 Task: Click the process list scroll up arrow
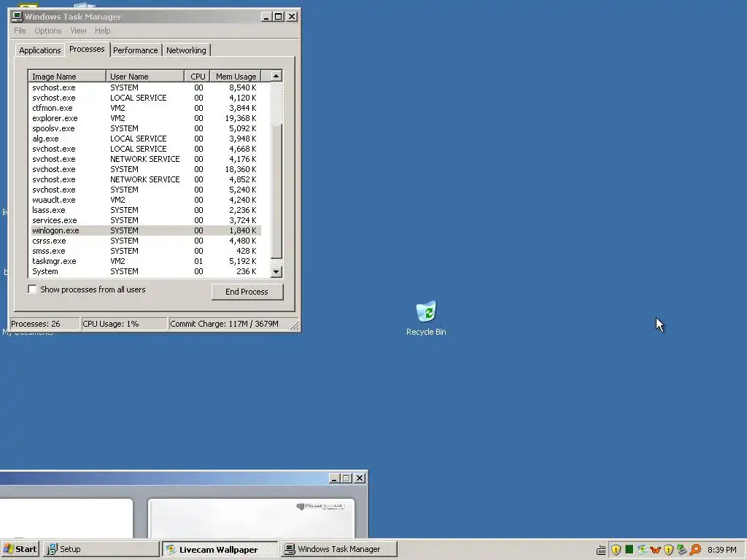point(276,76)
